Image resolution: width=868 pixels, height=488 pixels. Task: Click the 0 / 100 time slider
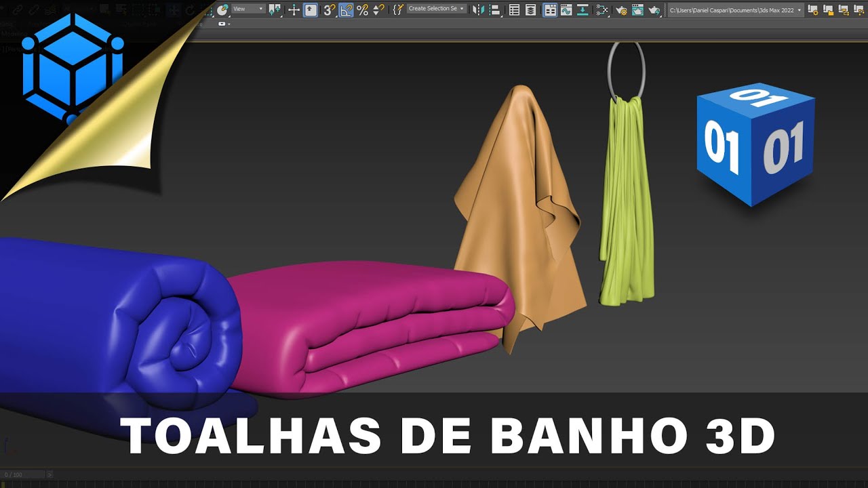(x=22, y=474)
